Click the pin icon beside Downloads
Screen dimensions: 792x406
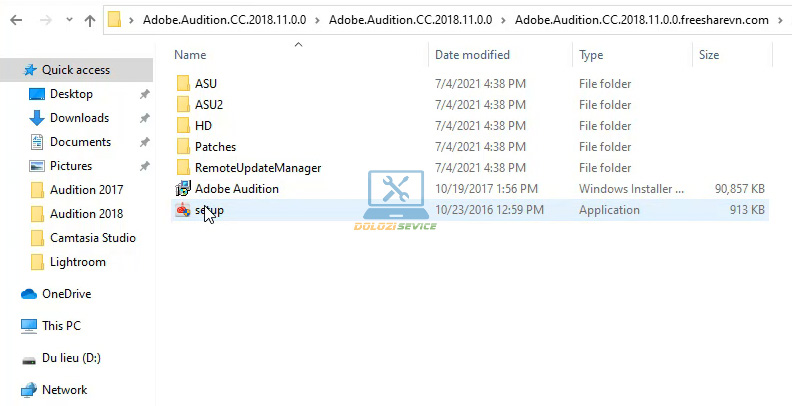tap(144, 118)
